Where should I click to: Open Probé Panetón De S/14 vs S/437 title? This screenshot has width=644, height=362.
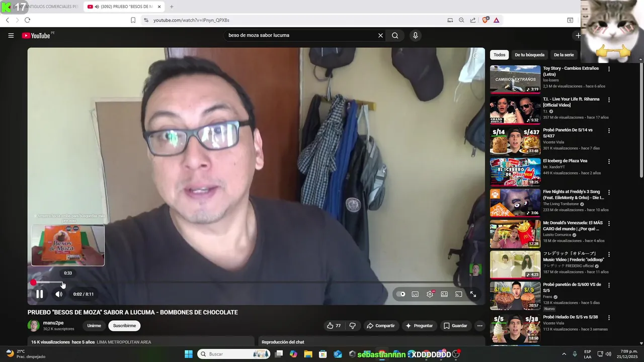pyautogui.click(x=568, y=133)
